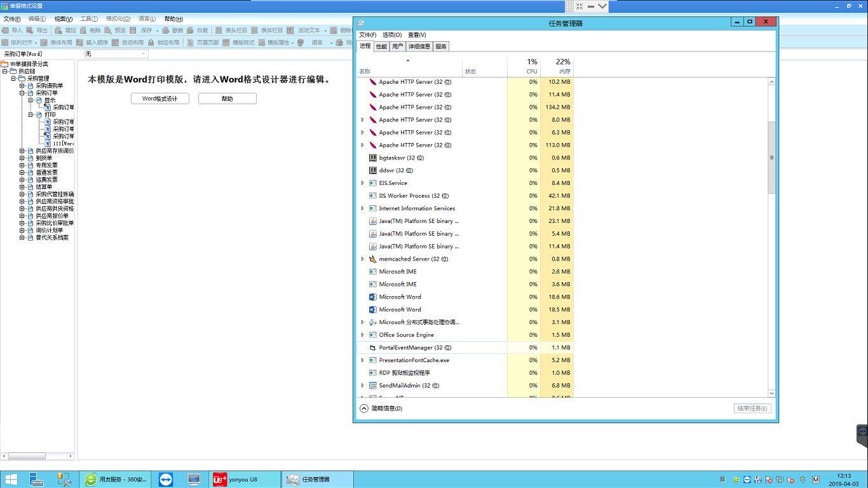Click the 活动文本 active text icon
Viewport: 868px width, 488px height.
[290, 30]
